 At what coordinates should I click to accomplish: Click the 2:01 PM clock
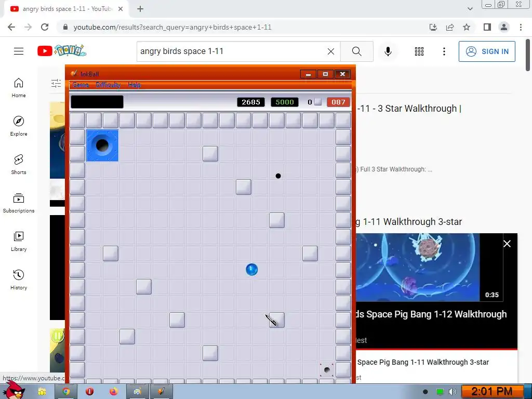pyautogui.click(x=492, y=392)
